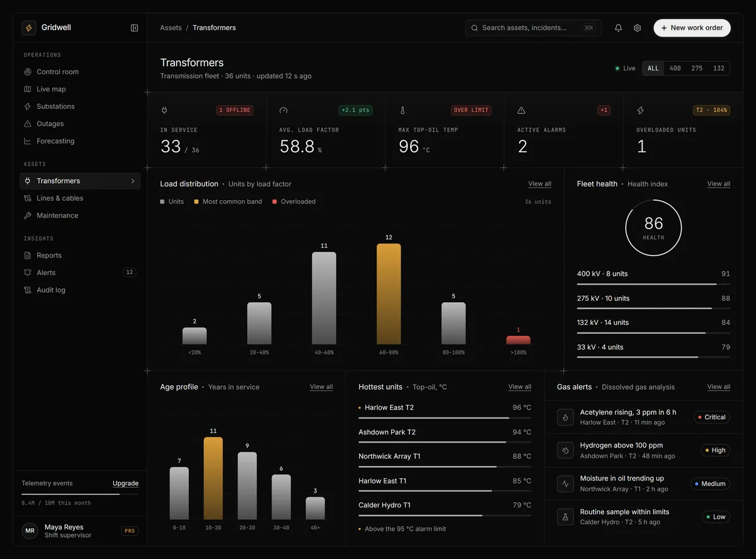The width and height of the screenshot is (756, 559).
Task: Create a New work order
Action: click(692, 28)
